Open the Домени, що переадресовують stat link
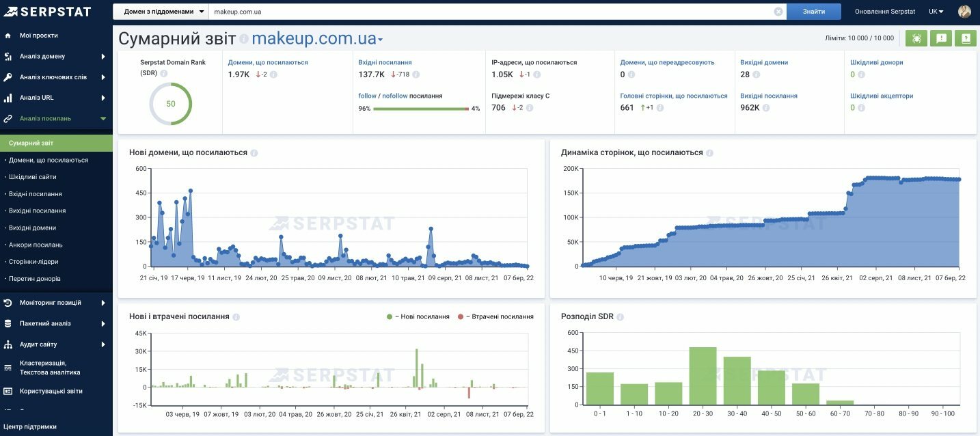Viewport: 980px width, 436px height. (x=667, y=62)
